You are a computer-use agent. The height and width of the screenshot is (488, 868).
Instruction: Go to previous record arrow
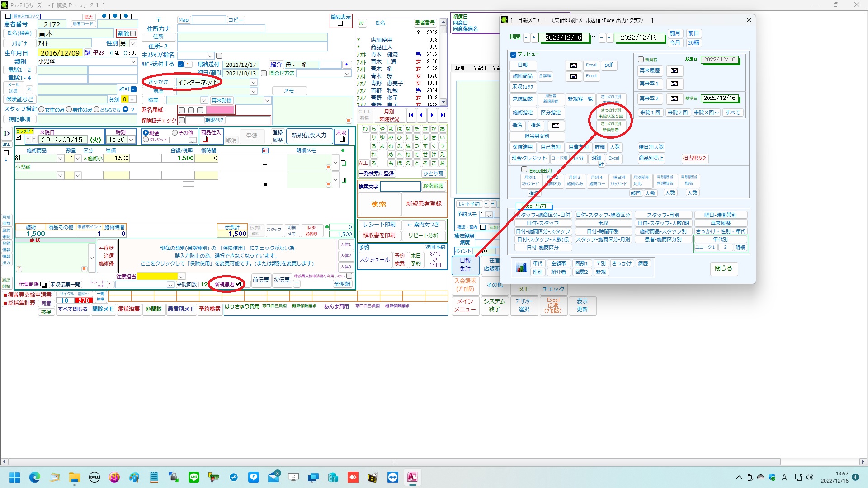tap(421, 115)
